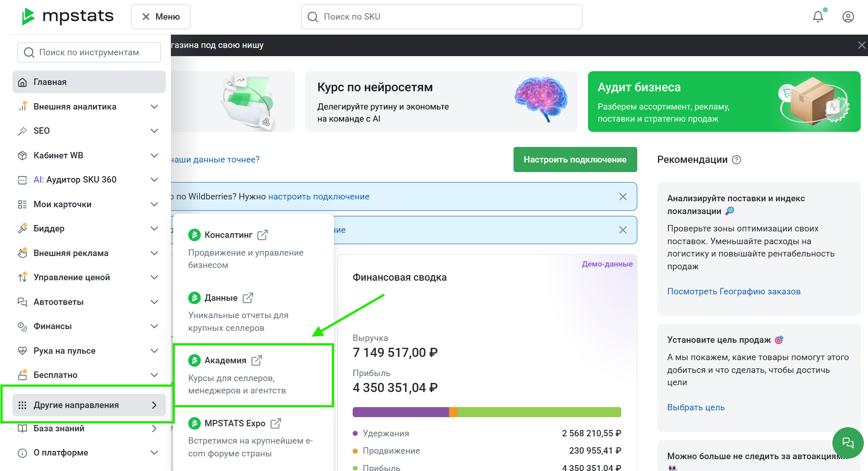This screenshot has height=471, width=868.
Task: Select Академия in the flyout menu
Action: [254, 375]
